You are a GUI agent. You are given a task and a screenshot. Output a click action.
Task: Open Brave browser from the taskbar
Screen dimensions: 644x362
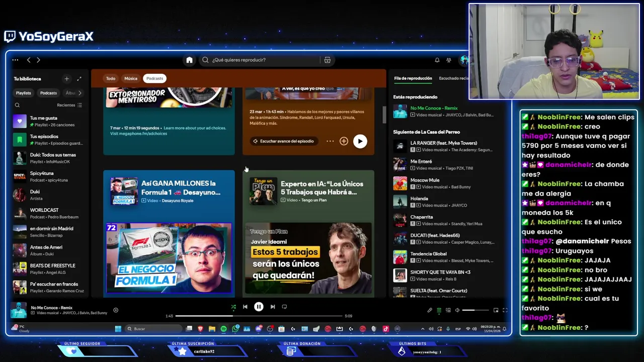pos(201,329)
